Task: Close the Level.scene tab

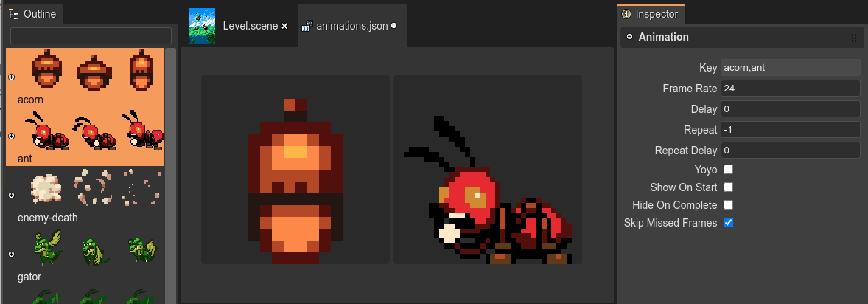Action: click(284, 26)
